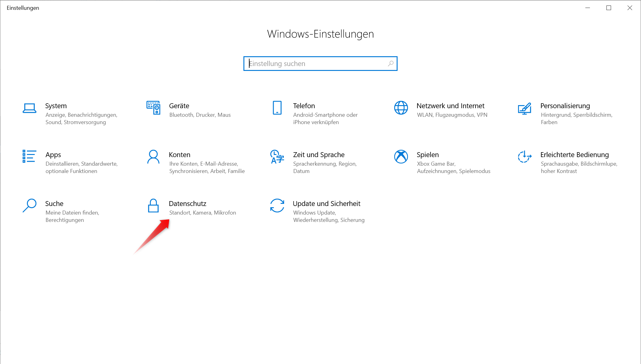Open Netzwerk und Internet heading

pos(450,106)
